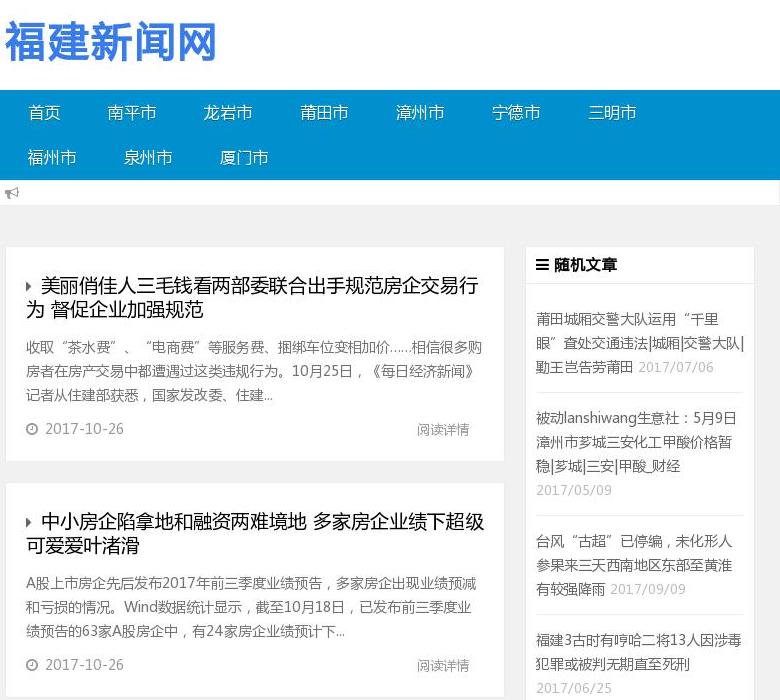This screenshot has height=700, width=780.
Task: Open sidebar article 莆田城厢交警大队运用“千里眼”
Action: point(639,343)
